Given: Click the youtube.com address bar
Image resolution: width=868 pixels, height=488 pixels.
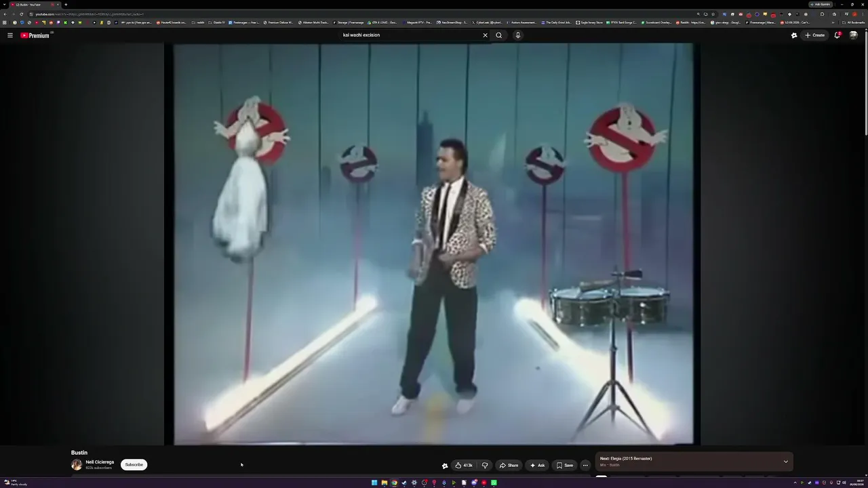Looking at the screenshot, I should tap(366, 14).
